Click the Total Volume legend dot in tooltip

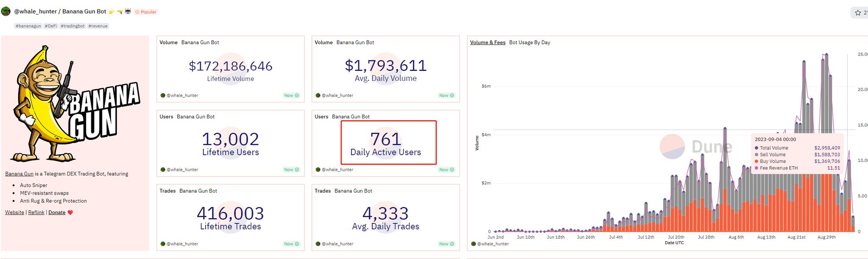(x=757, y=148)
